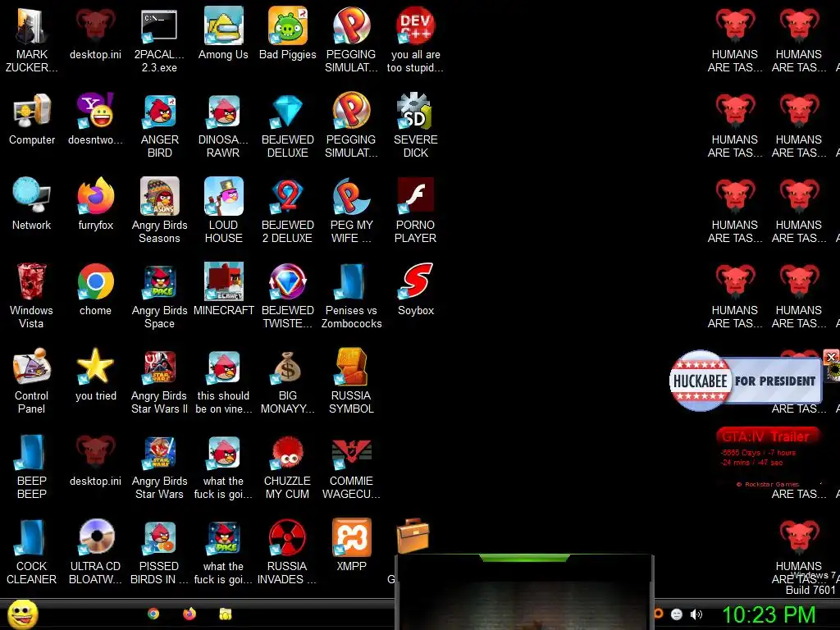Image resolution: width=840 pixels, height=630 pixels.
Task: Click the smiley face Start button
Action: [22, 614]
